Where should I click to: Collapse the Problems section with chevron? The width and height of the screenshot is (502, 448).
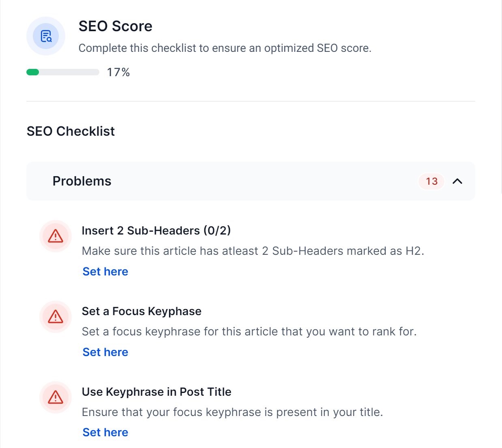[457, 181]
